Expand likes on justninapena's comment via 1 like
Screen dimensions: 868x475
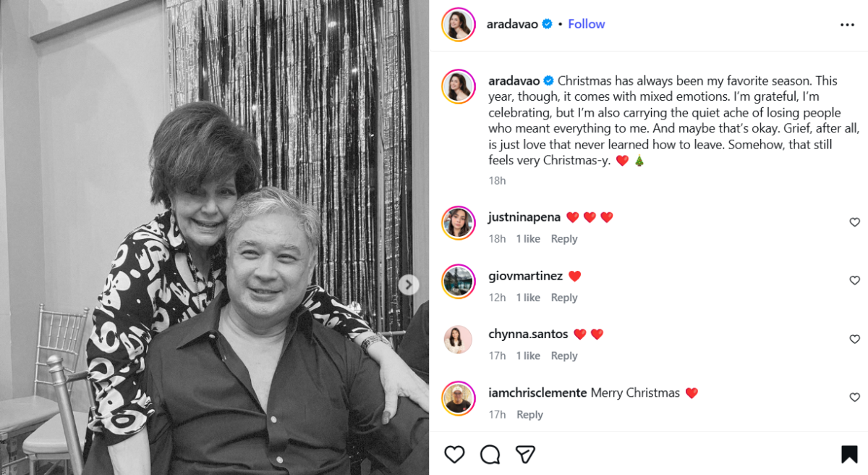528,237
